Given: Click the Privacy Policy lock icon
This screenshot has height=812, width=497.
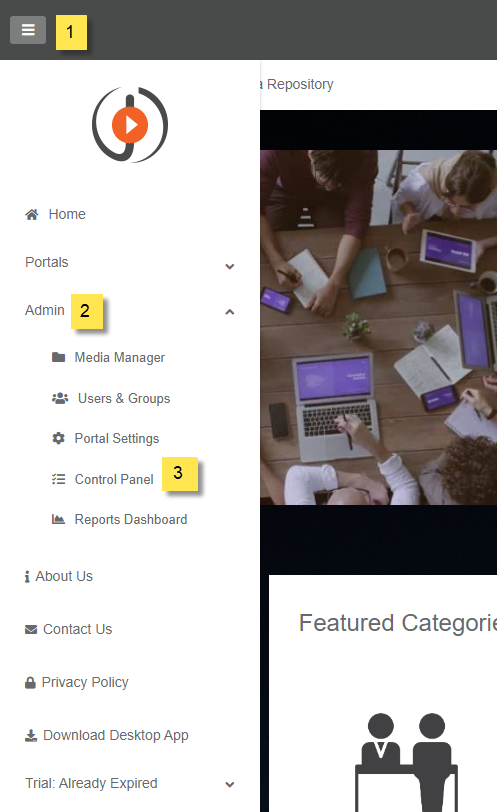Looking at the screenshot, I should pos(31,683).
